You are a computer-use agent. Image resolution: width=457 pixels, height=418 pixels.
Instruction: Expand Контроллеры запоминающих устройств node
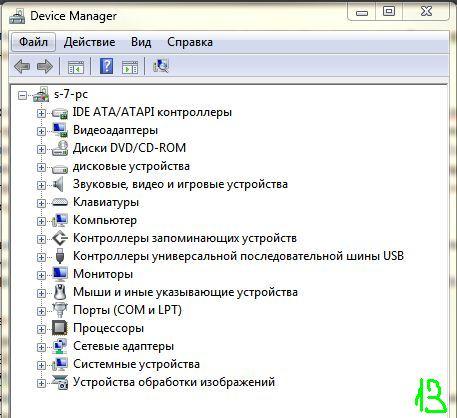(41, 239)
